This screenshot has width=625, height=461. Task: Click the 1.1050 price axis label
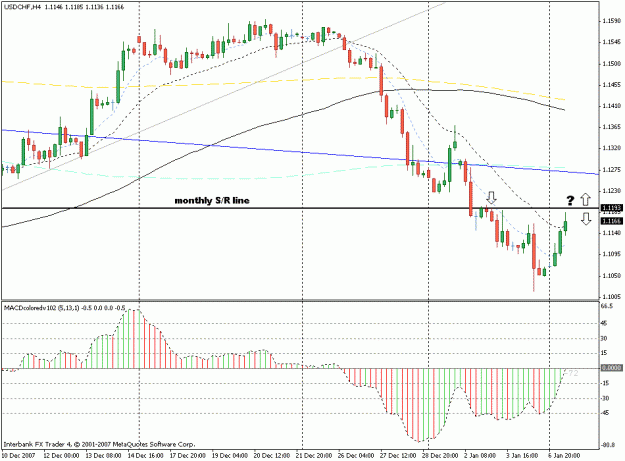(611, 275)
